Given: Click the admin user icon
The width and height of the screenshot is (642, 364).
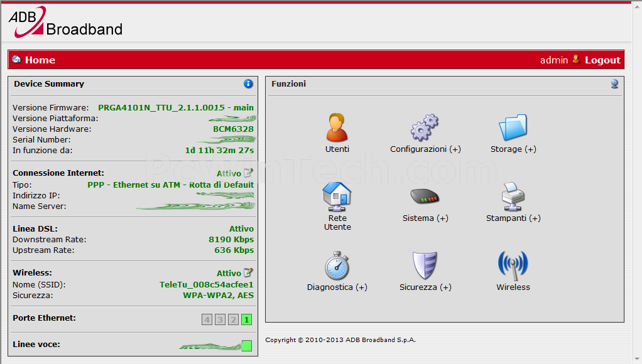Looking at the screenshot, I should pyautogui.click(x=576, y=59).
